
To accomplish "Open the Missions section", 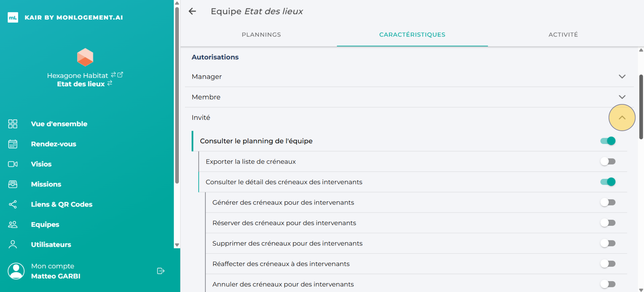I will point(46,184).
